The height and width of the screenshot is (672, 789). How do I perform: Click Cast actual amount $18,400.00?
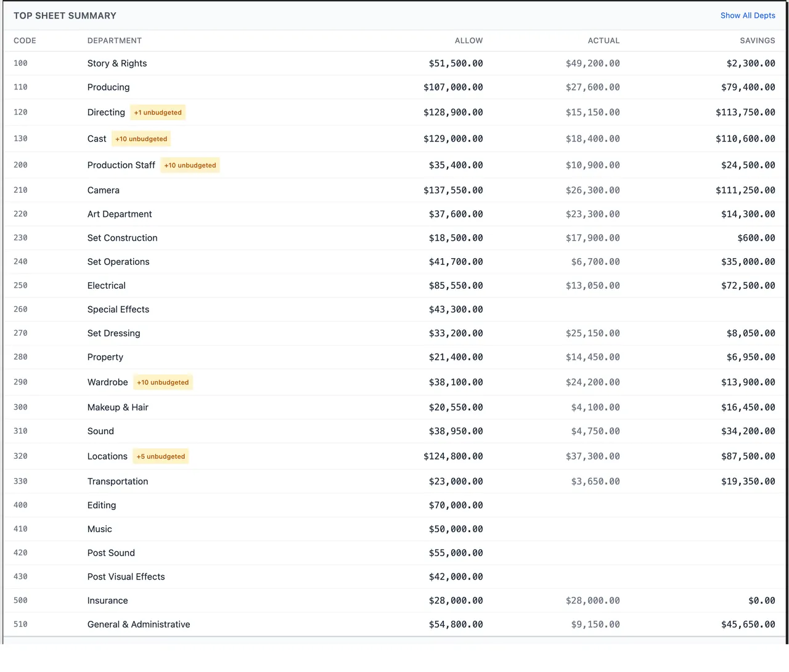click(x=593, y=139)
